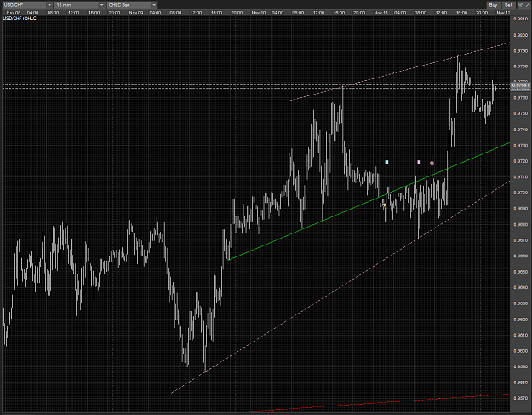Click the 0.9570 price axis label
Image resolution: width=532 pixels, height=415 pixels.
(x=520, y=398)
